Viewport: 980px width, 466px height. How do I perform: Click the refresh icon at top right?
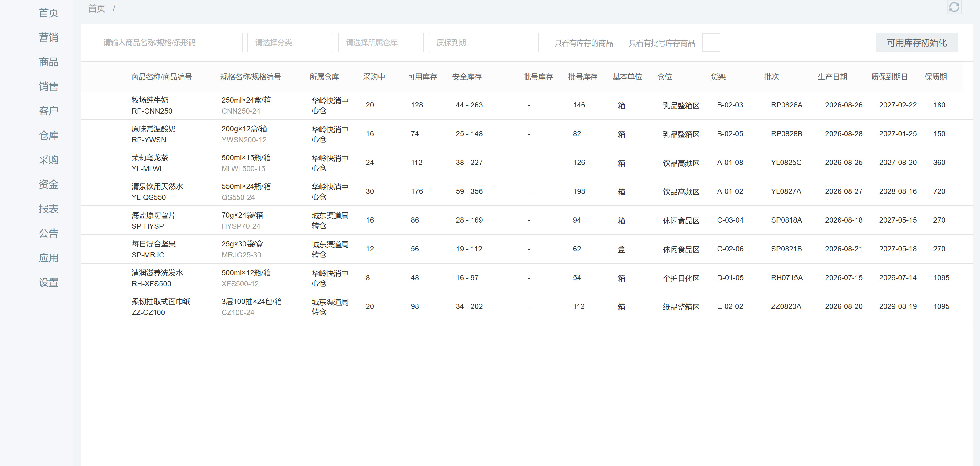[954, 7]
